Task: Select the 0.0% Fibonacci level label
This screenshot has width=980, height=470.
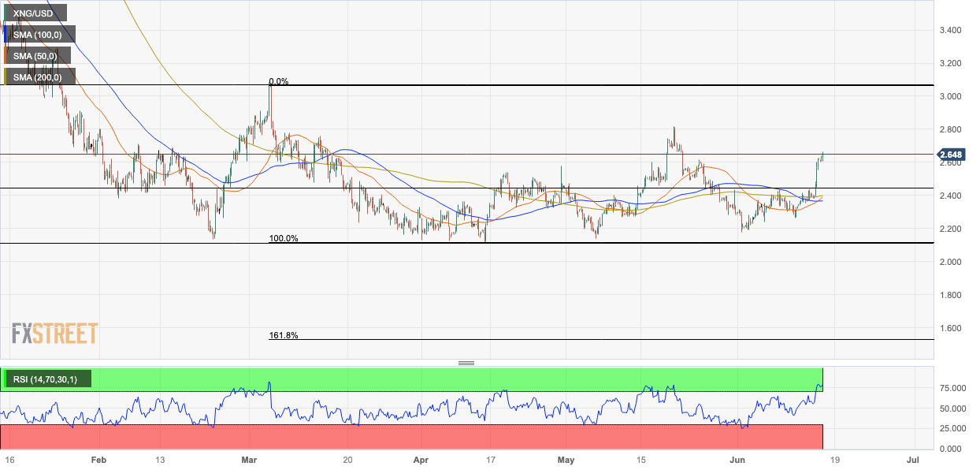Action: (279, 81)
